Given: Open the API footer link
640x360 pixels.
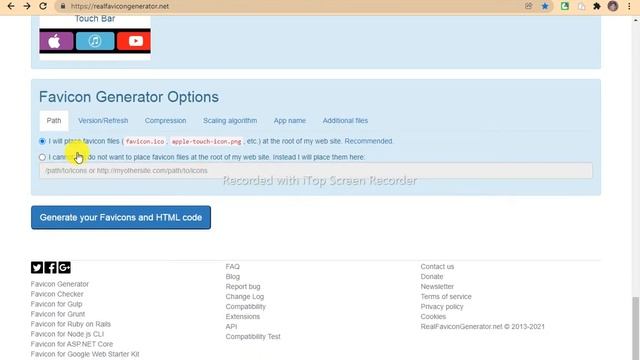Looking at the screenshot, I should tap(231, 327).
